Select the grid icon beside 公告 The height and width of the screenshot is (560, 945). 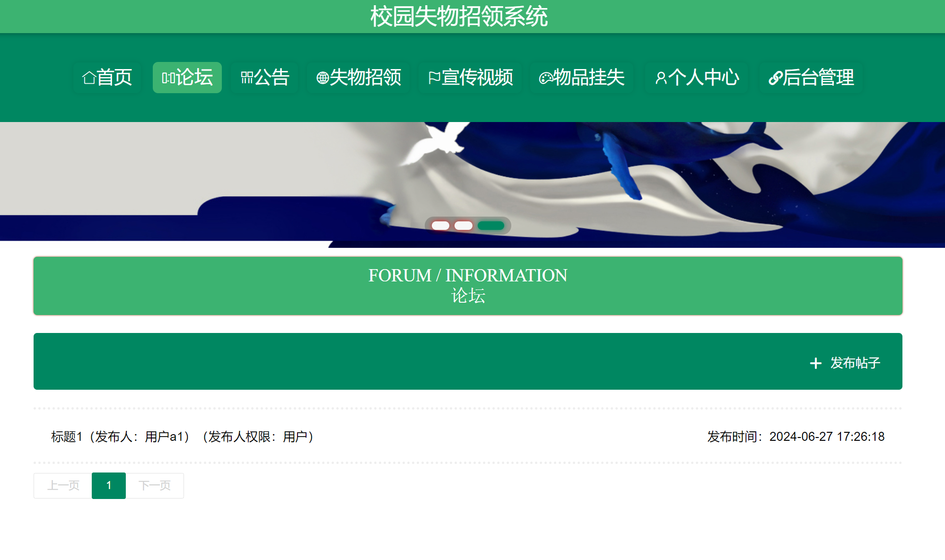[246, 78]
